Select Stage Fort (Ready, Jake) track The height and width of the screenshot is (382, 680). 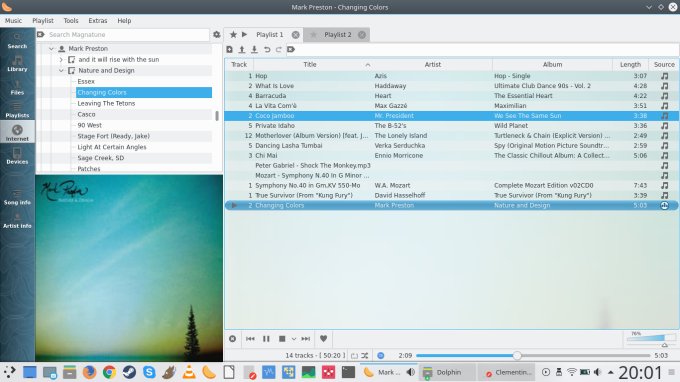pyautogui.click(x=113, y=136)
